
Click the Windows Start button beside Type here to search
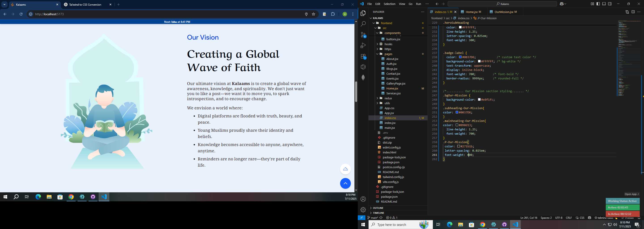point(363,225)
